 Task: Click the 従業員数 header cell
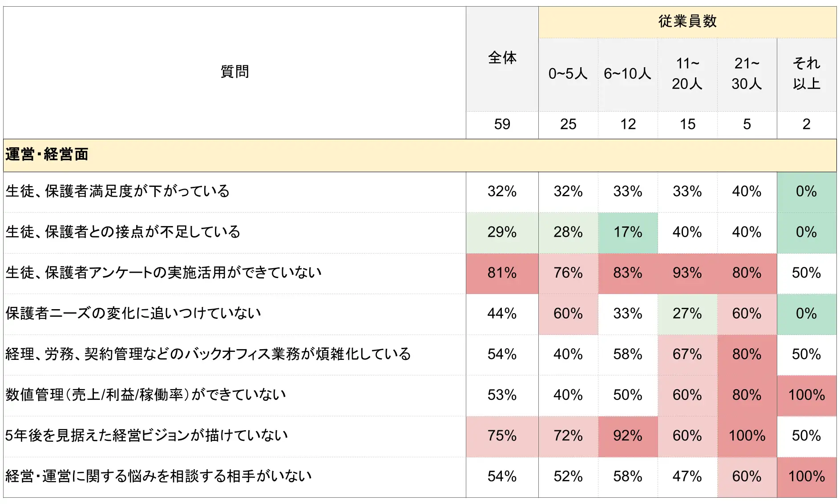(687, 21)
